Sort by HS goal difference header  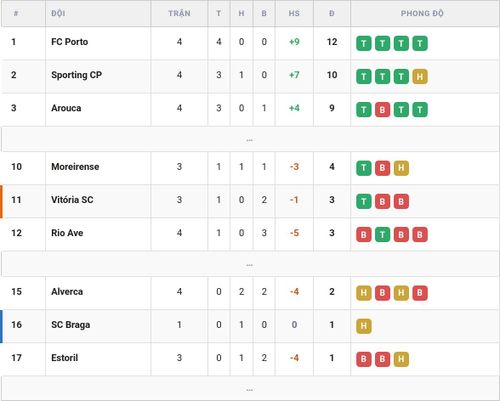(294, 13)
